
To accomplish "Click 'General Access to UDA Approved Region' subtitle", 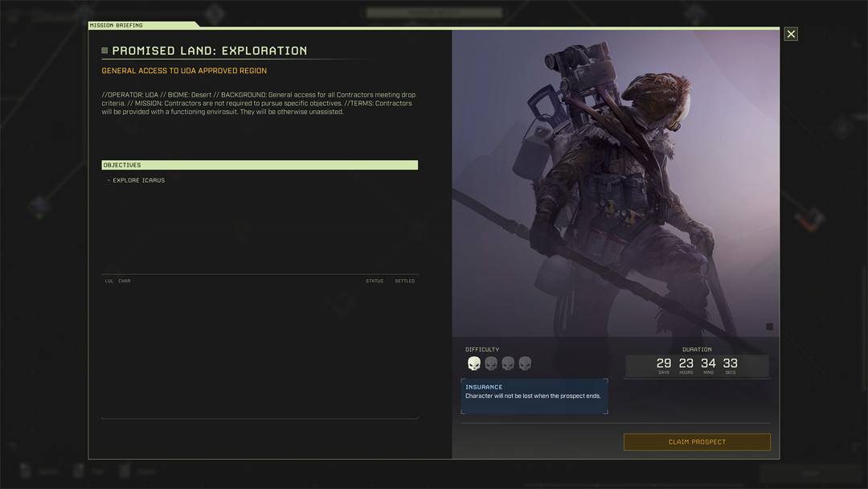I will pyautogui.click(x=184, y=70).
